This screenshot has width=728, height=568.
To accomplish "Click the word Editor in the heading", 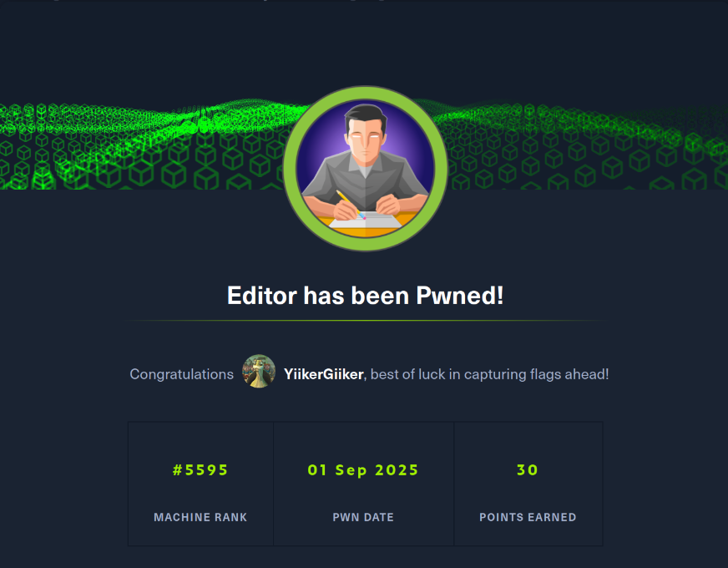I will [262, 296].
